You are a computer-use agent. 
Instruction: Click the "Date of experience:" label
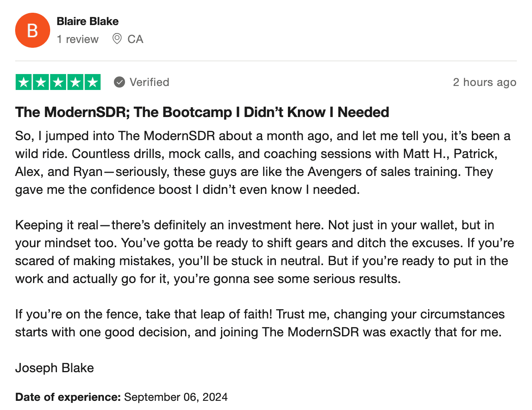(68, 397)
